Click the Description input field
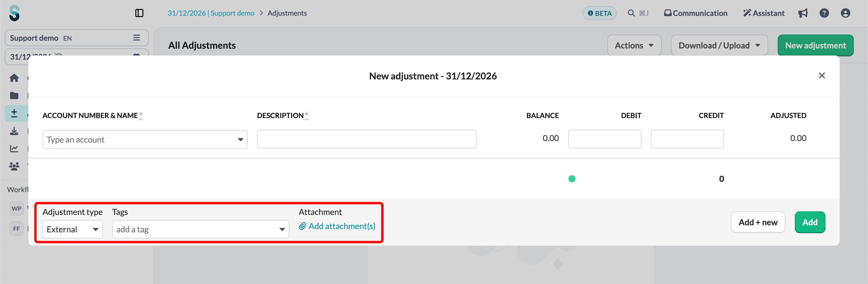This screenshot has height=284, width=868. [x=367, y=139]
